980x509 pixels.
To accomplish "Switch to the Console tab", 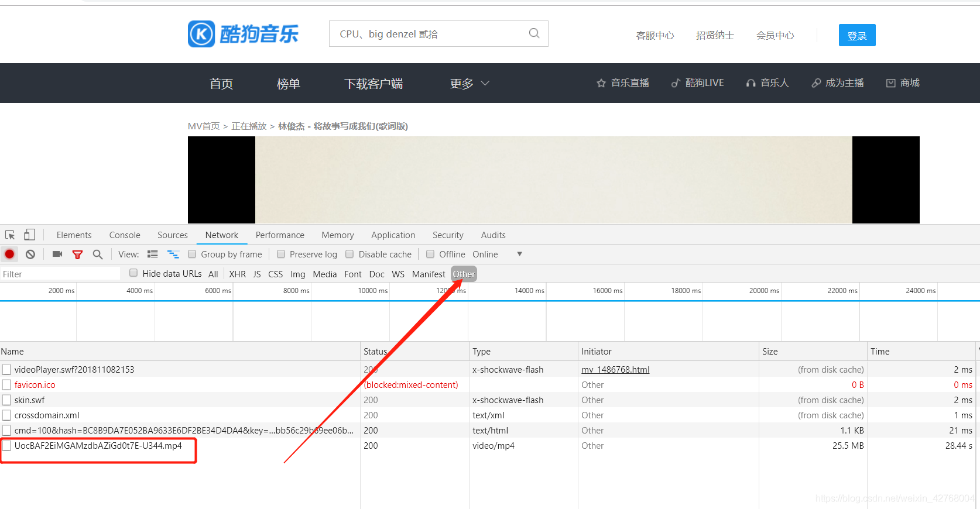I will [x=125, y=235].
